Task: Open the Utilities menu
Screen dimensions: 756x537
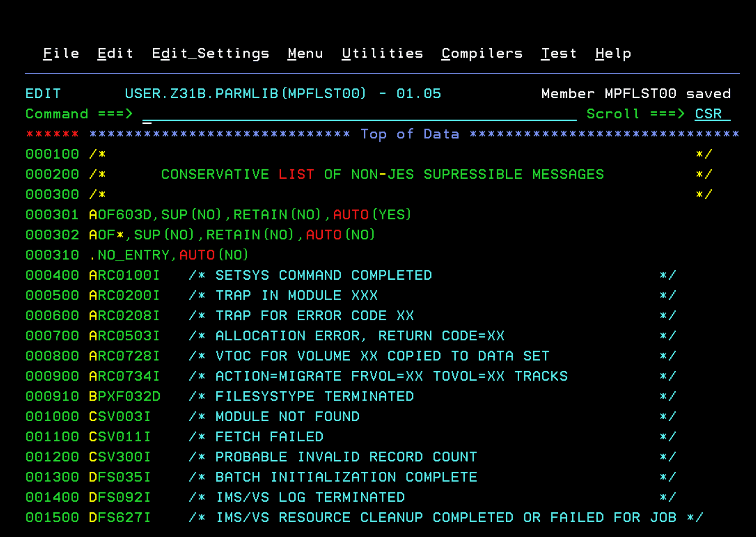Action: 382,53
